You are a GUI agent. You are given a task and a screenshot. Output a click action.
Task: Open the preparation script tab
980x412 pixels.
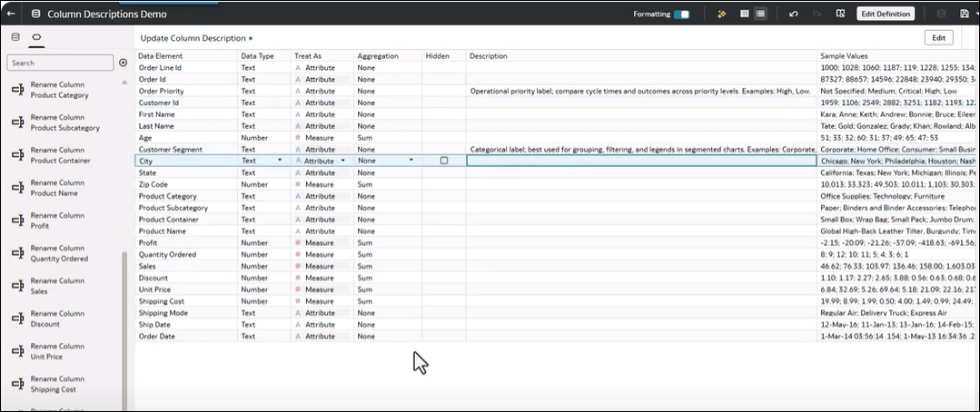click(36, 37)
